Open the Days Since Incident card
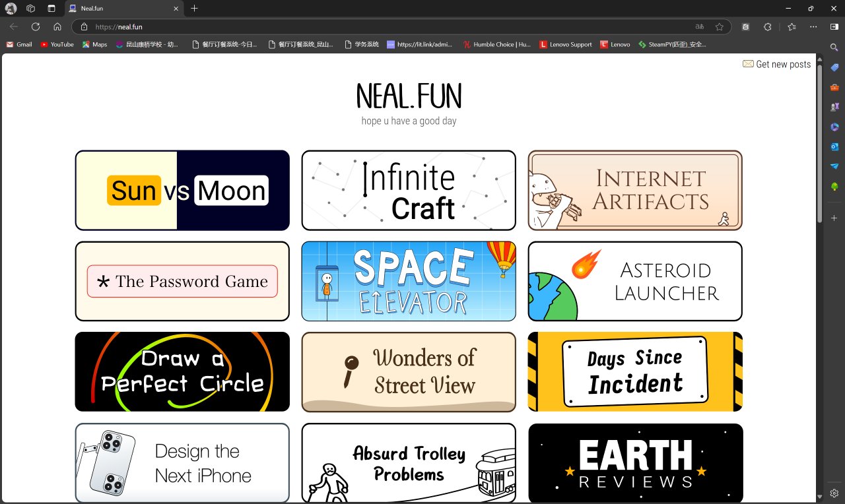Image resolution: width=845 pixels, height=504 pixels. coord(635,372)
